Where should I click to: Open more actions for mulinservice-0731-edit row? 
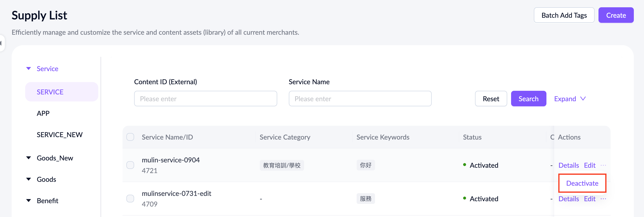[x=603, y=199]
